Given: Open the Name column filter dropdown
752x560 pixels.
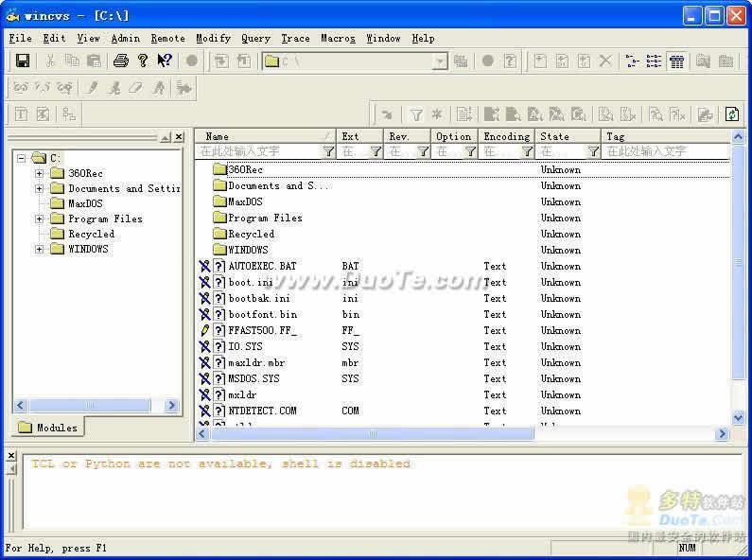Looking at the screenshot, I should point(328,151).
